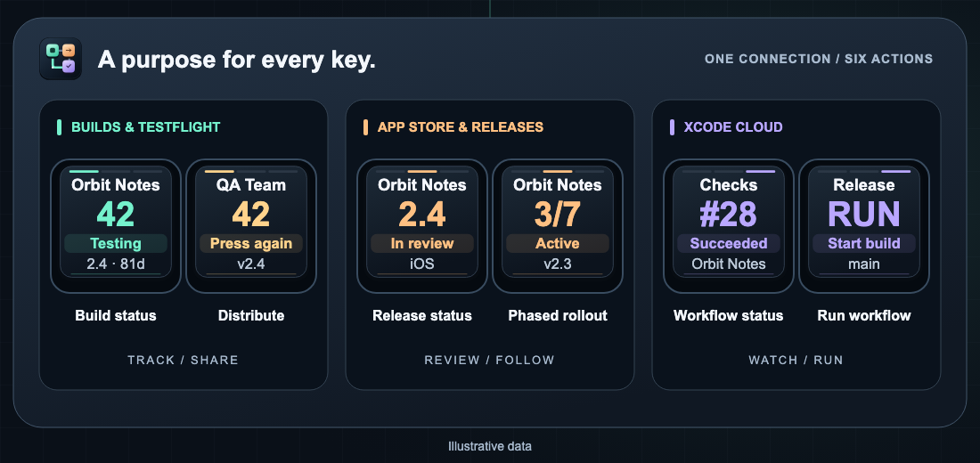980x463 pixels.
Task: Click the Distribute label
Action: 251,315
